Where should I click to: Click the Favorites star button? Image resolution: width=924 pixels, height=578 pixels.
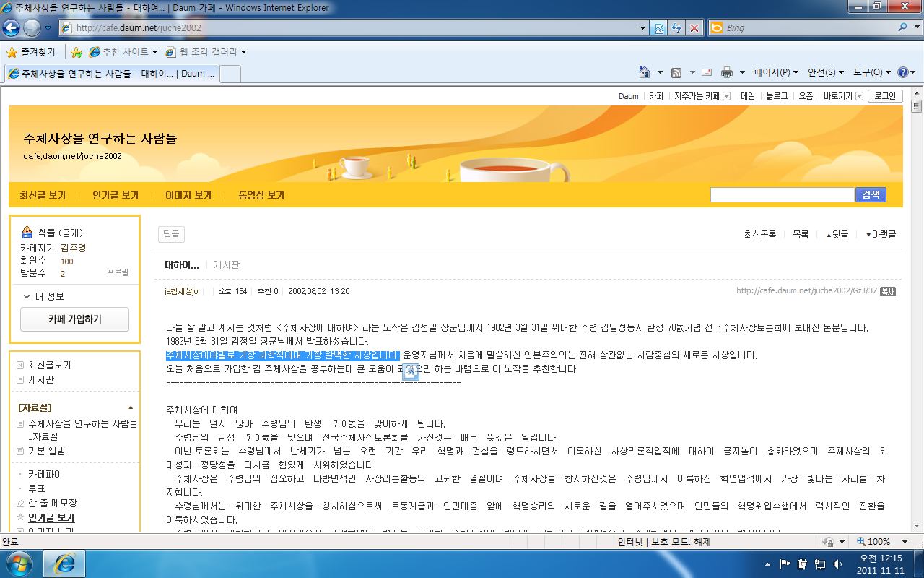tap(30, 52)
